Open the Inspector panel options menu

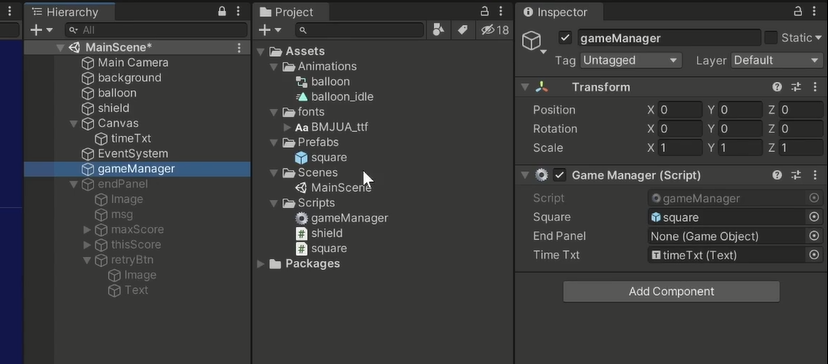[x=814, y=12]
